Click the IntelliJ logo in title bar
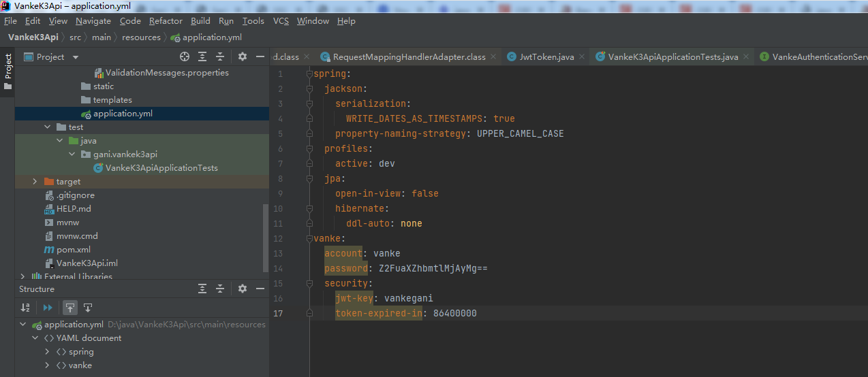The image size is (868, 377). [6, 5]
